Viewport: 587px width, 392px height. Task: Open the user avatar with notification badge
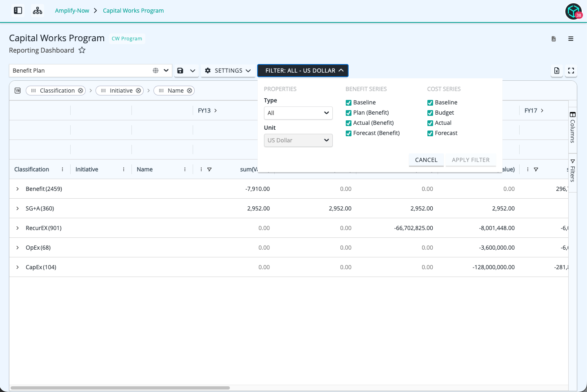click(x=574, y=11)
